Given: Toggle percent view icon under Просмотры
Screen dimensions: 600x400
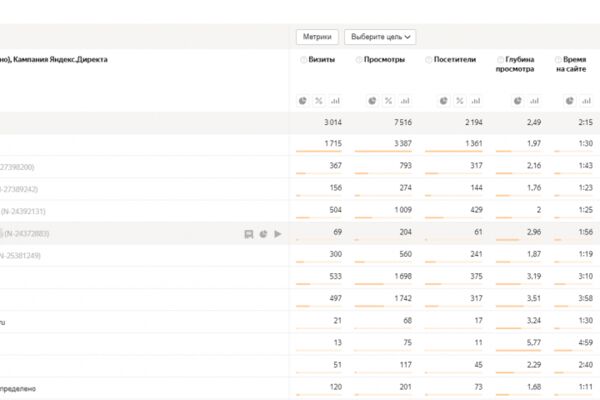Looking at the screenshot, I should point(388,101).
